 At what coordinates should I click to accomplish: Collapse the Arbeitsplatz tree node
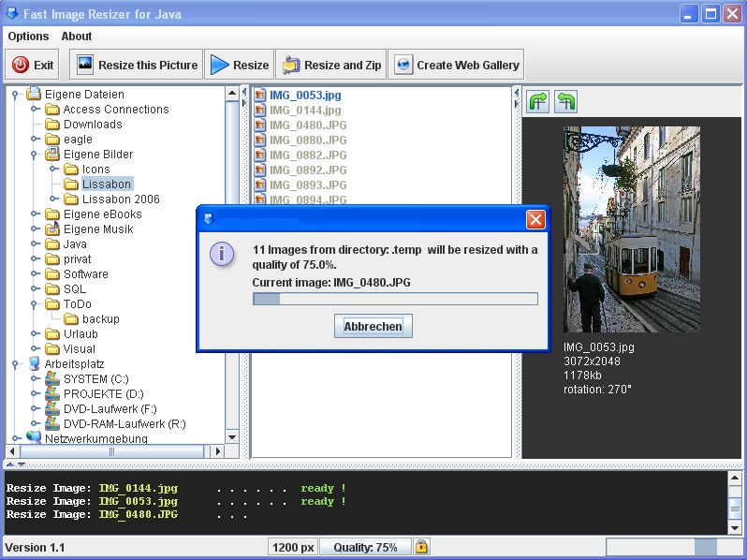coord(15,364)
